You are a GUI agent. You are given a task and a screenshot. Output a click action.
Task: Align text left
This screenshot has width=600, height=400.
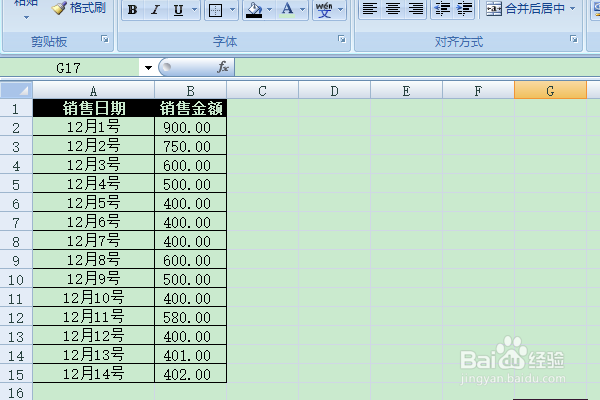tap(370, 9)
